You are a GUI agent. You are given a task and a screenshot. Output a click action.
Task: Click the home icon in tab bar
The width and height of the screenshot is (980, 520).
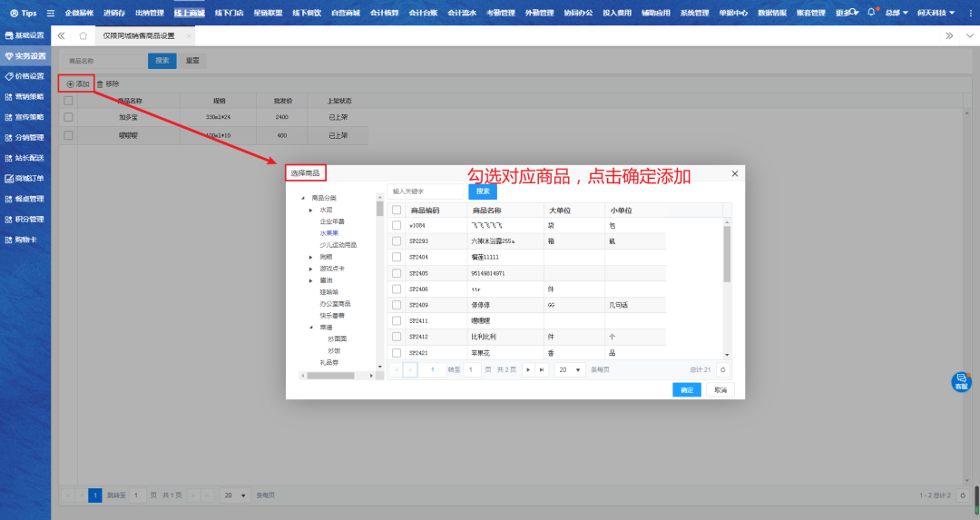coord(83,35)
